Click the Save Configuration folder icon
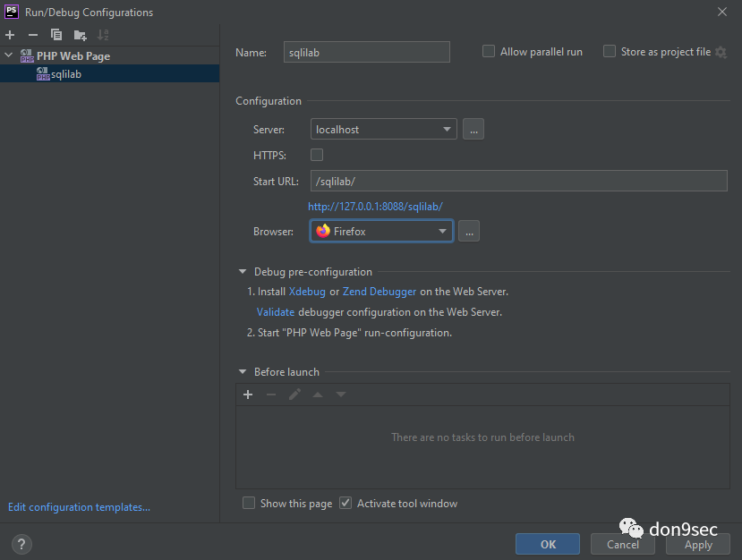This screenshot has width=742, height=560. pyautogui.click(x=80, y=35)
